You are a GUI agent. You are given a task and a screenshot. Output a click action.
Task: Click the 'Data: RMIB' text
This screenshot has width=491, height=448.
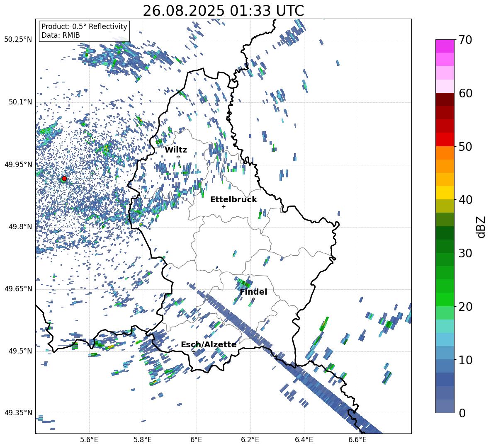click(61, 35)
